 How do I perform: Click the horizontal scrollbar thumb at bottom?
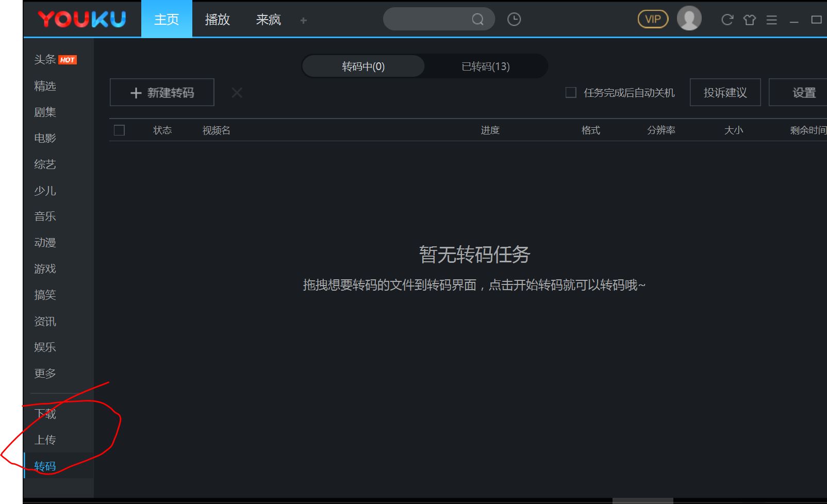tap(642, 501)
